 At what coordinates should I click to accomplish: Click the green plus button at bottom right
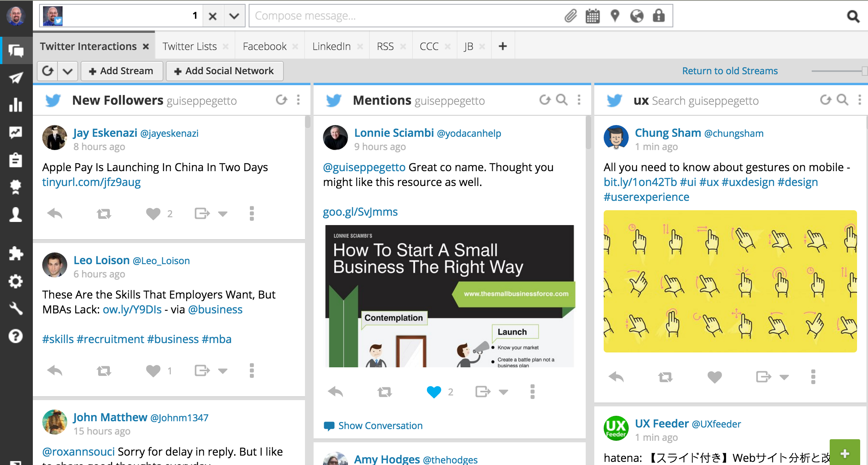[x=845, y=453]
